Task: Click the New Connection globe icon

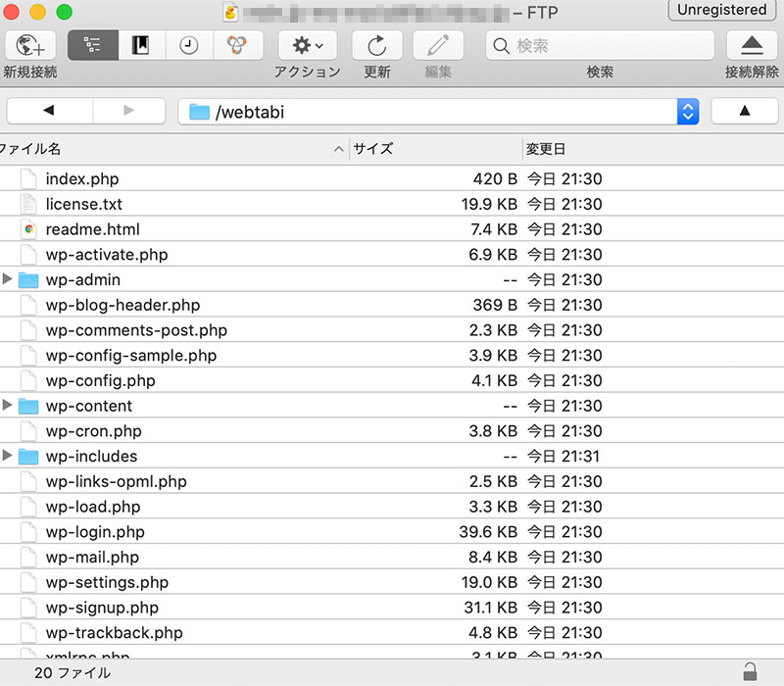Action: 30,45
